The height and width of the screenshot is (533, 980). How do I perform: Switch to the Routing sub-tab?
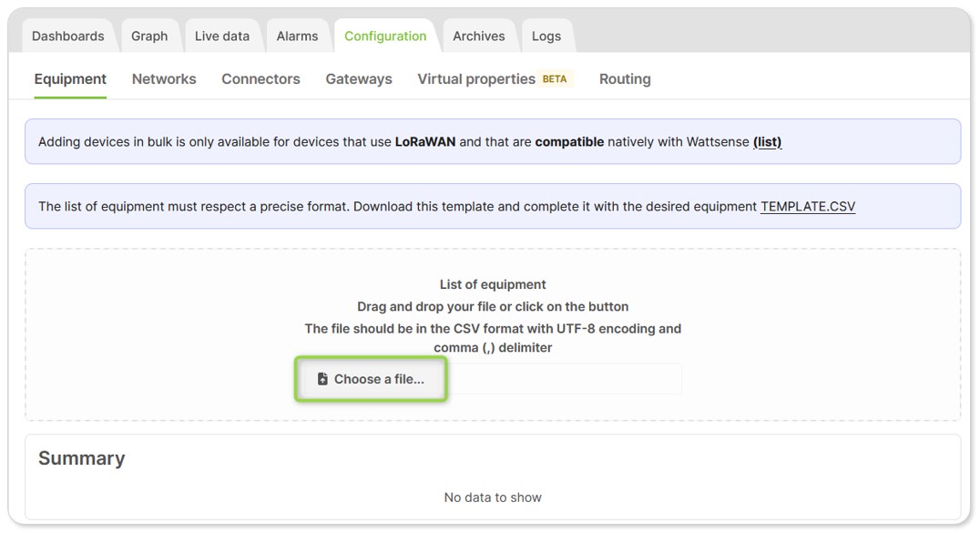tap(625, 79)
